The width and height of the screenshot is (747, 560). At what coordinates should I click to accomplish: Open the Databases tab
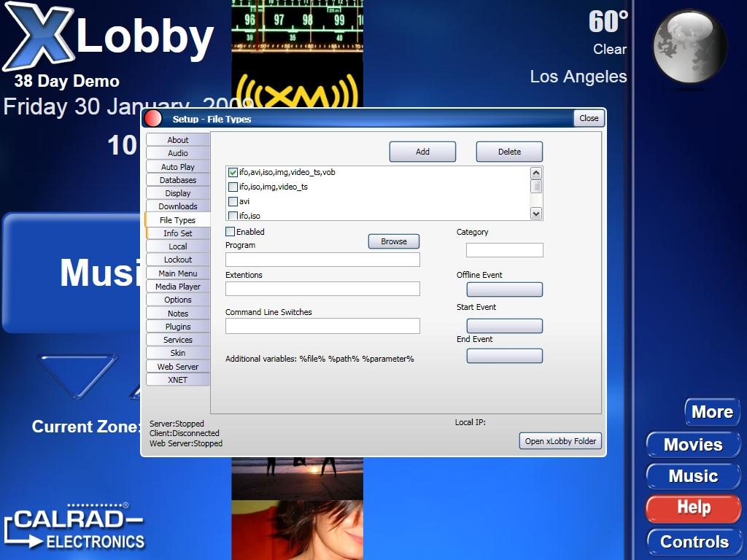178,180
